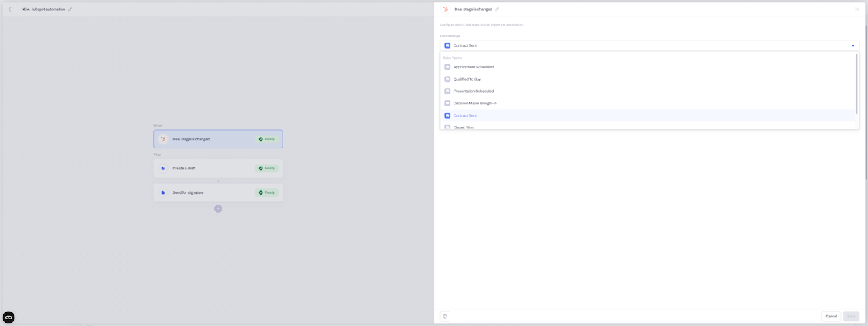The image size is (868, 326).
Task: Open the Send for signature step
Action: (218, 192)
